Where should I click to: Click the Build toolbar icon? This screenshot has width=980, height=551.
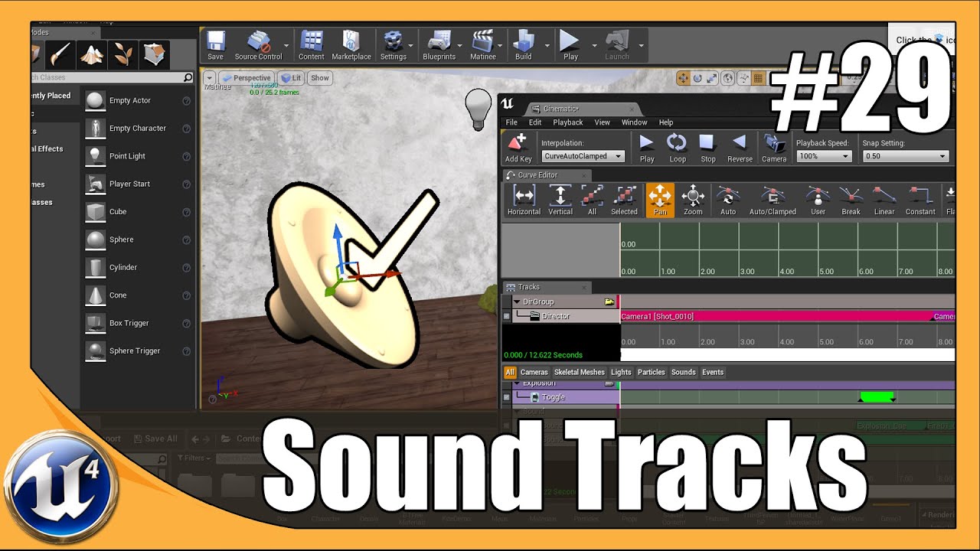click(x=523, y=45)
